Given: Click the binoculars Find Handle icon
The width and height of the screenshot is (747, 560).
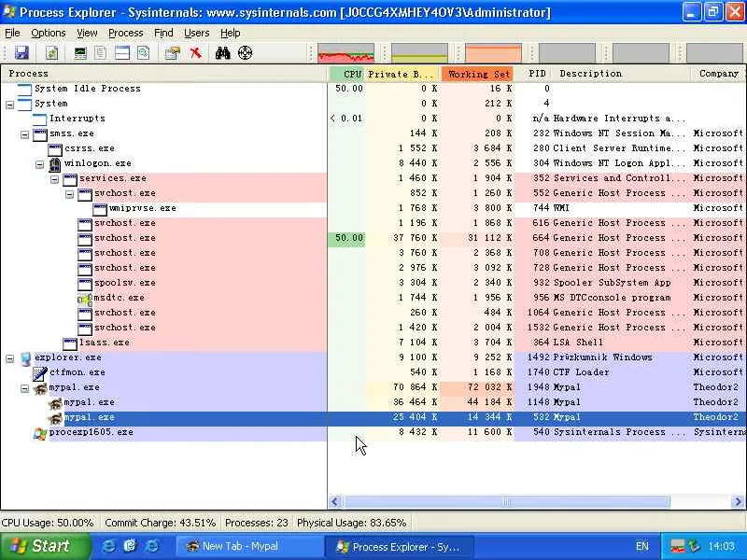Looking at the screenshot, I should (x=222, y=52).
